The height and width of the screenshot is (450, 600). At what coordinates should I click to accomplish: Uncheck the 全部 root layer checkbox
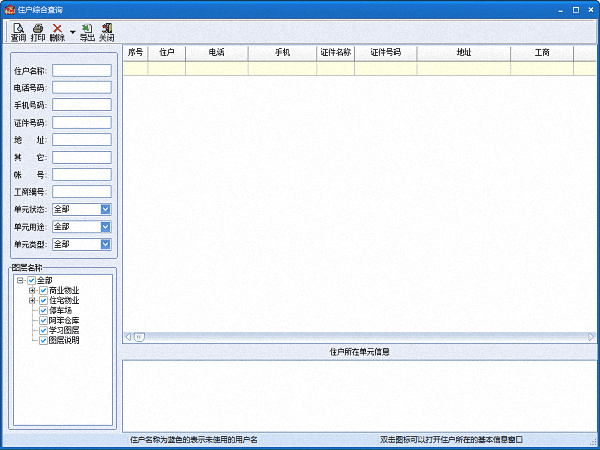pyautogui.click(x=32, y=280)
